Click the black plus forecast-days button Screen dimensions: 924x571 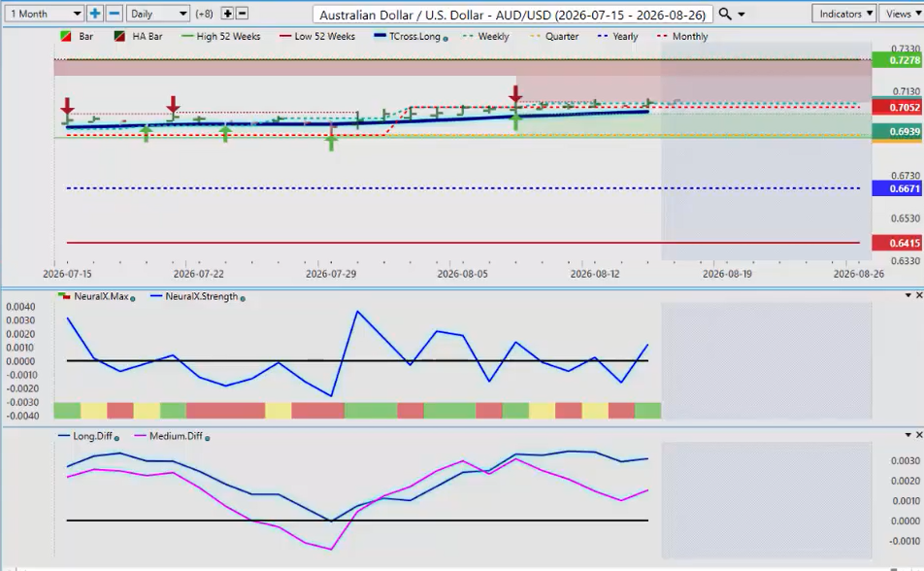[227, 14]
